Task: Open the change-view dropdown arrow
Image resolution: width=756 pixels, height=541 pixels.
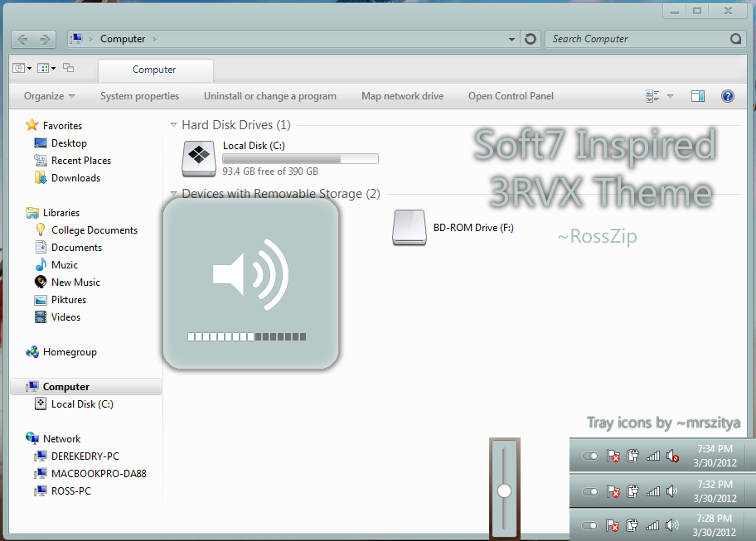Action: click(670, 95)
